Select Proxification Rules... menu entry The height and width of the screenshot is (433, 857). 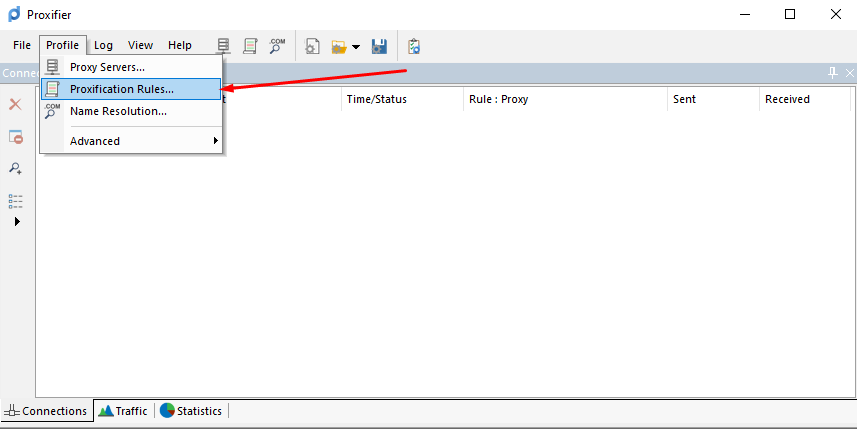pyautogui.click(x=131, y=89)
